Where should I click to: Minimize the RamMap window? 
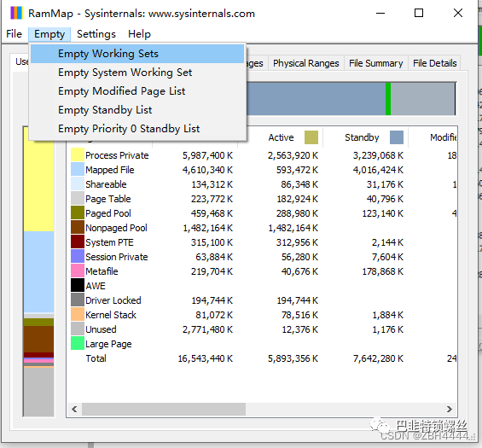(x=380, y=13)
